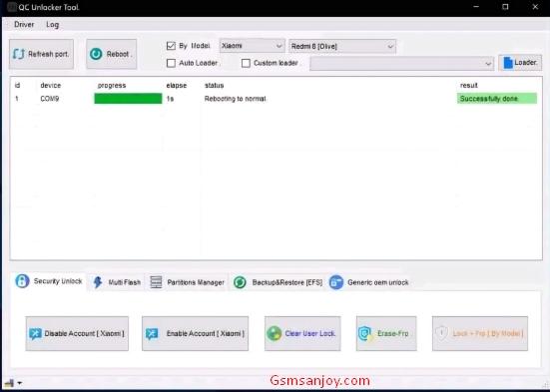This screenshot has width=550, height=392.
Task: Uncheck the By Model checkbox
Action: pos(171,46)
